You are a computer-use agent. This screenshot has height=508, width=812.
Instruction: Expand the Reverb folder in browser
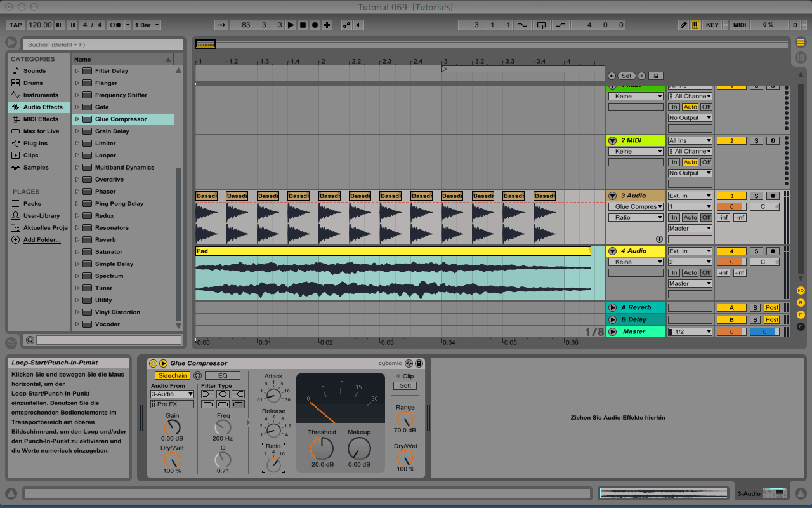tap(77, 240)
